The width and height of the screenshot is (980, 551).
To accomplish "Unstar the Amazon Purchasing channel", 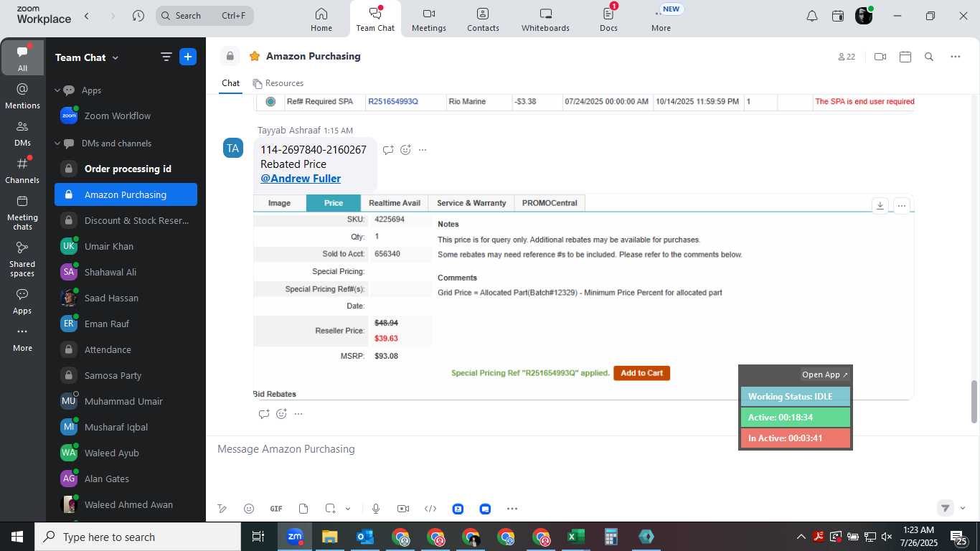I will (x=254, y=56).
